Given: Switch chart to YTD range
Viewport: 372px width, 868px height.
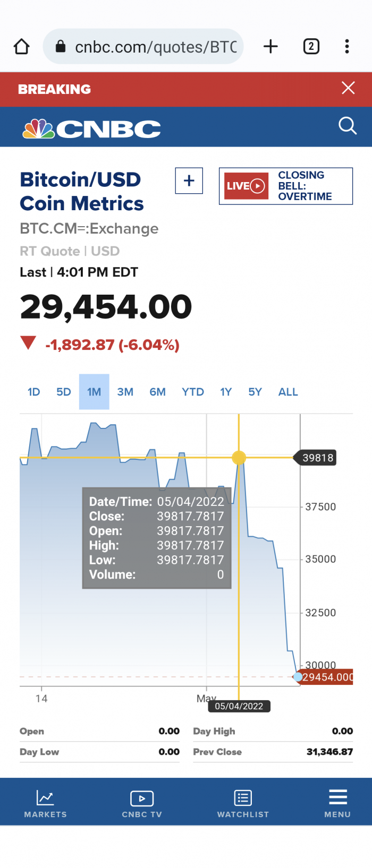Looking at the screenshot, I should [x=193, y=392].
